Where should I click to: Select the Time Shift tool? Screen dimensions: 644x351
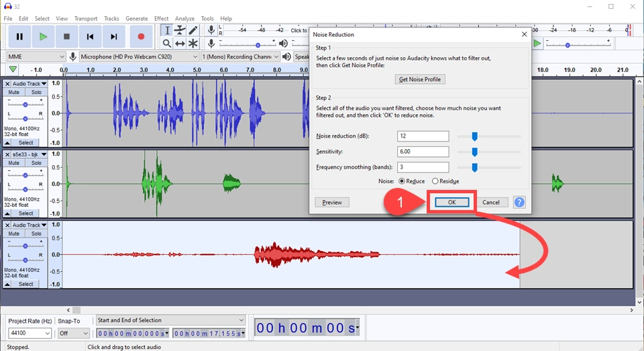180,44
